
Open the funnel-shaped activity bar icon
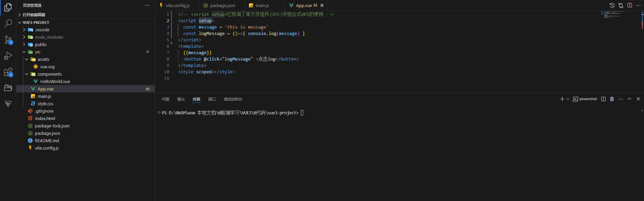pos(8,104)
